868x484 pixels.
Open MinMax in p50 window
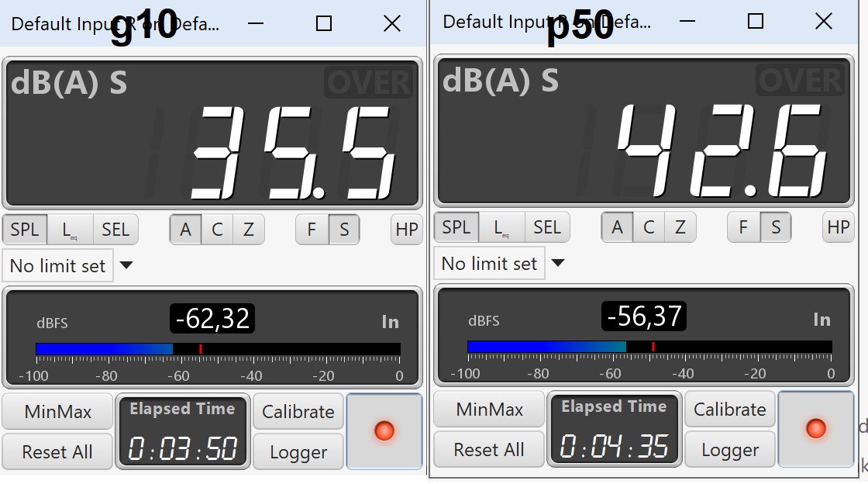click(489, 410)
